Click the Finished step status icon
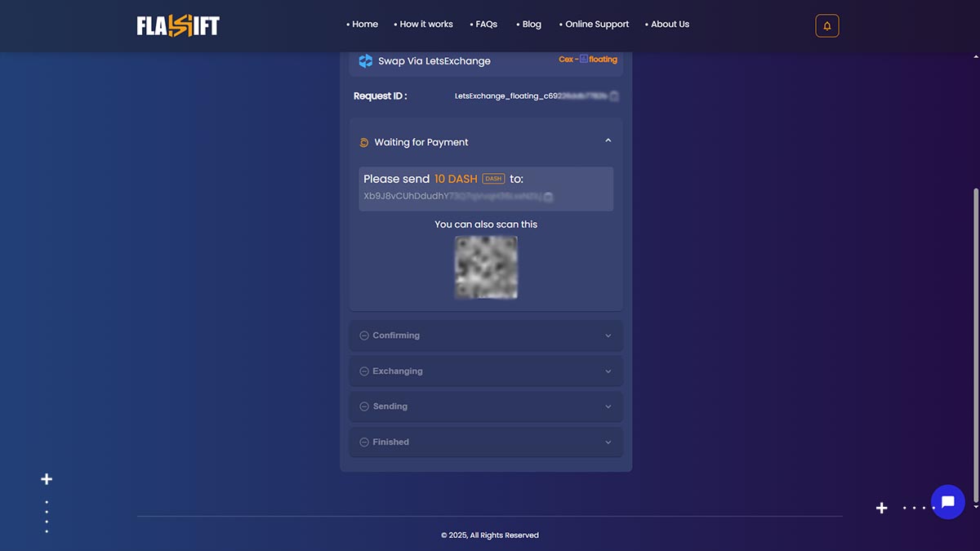Image resolution: width=980 pixels, height=551 pixels. (x=363, y=442)
